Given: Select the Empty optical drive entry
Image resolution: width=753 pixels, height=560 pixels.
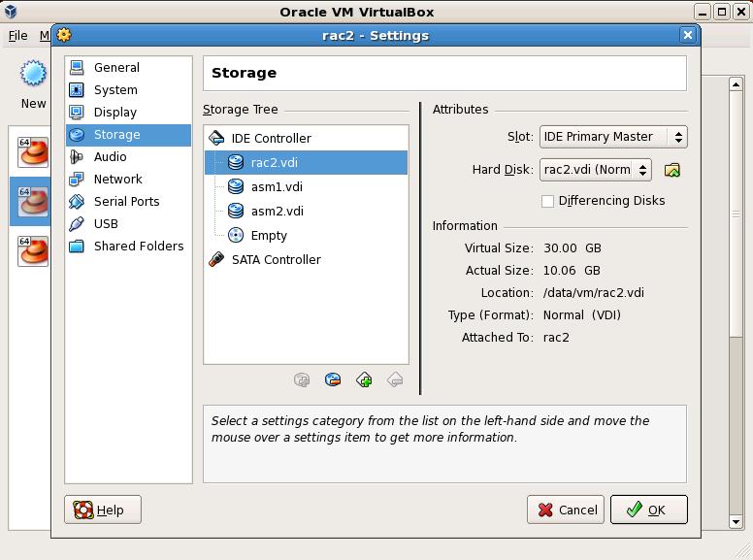Looking at the screenshot, I should pyautogui.click(x=269, y=235).
